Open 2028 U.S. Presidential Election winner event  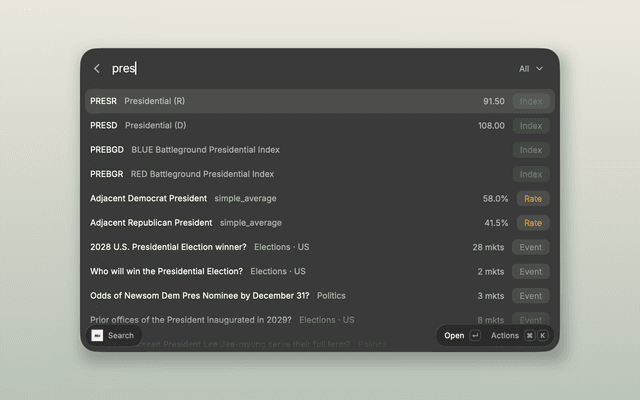(x=320, y=247)
